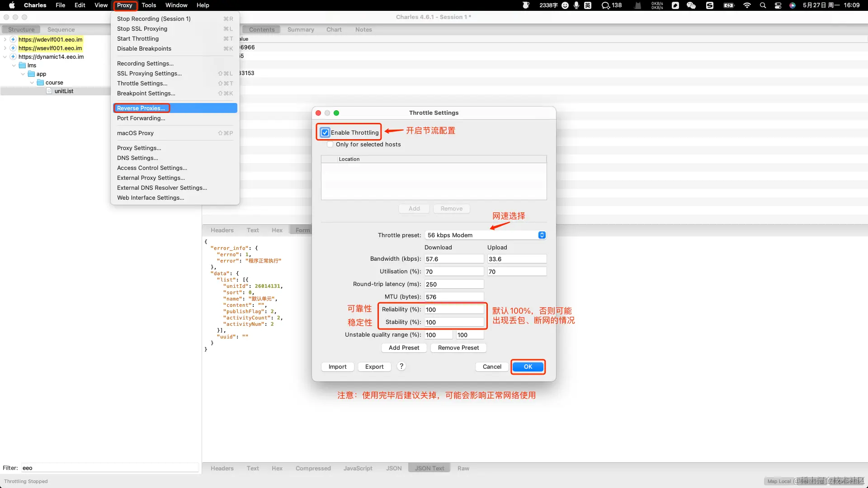The width and height of the screenshot is (868, 488).
Task: Check Only for selected hosts
Action: point(330,144)
